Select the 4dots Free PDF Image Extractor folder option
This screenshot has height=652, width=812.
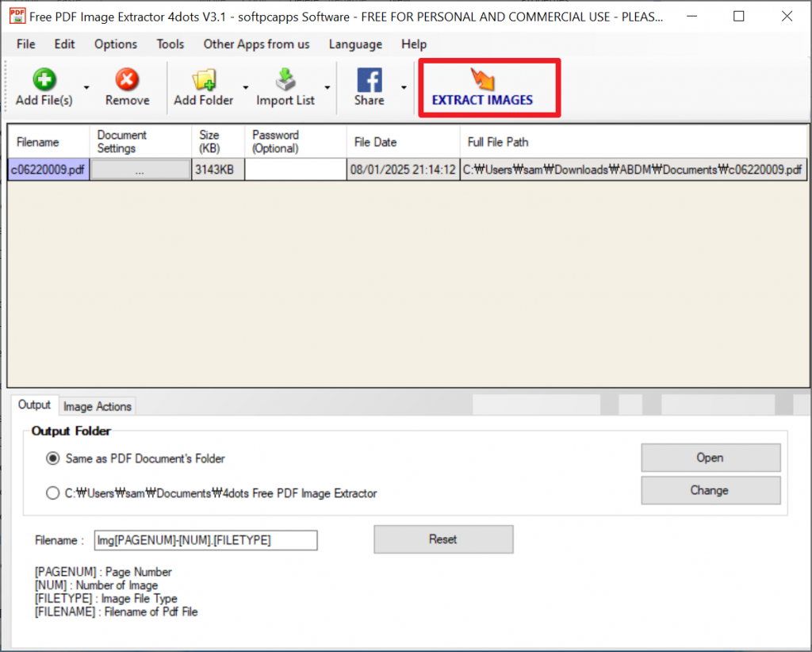212,493
